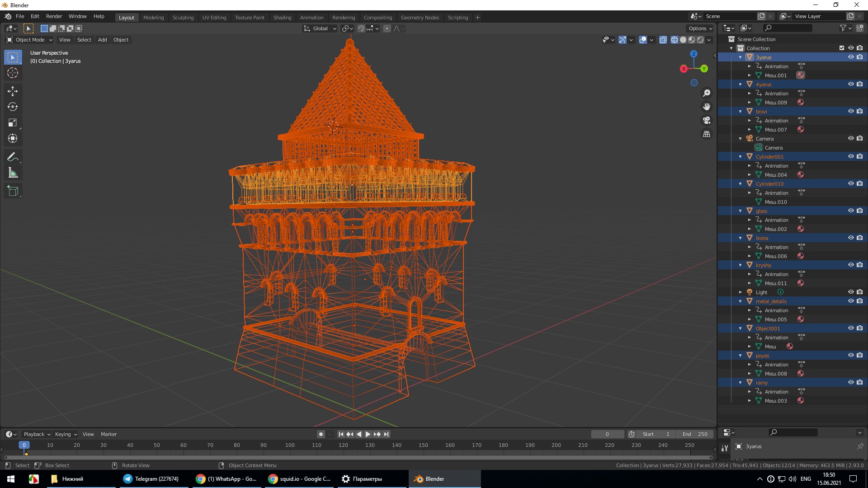Enable wireframe viewport shading

tap(675, 40)
